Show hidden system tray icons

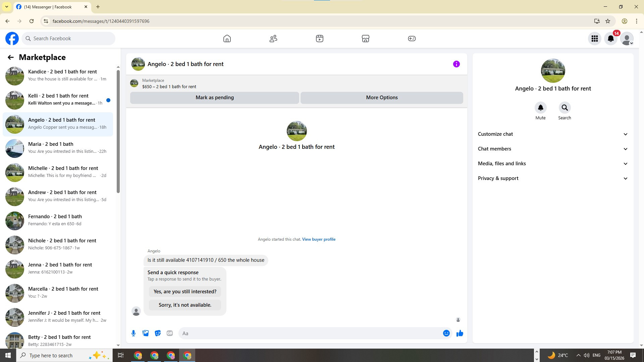[x=578, y=355]
